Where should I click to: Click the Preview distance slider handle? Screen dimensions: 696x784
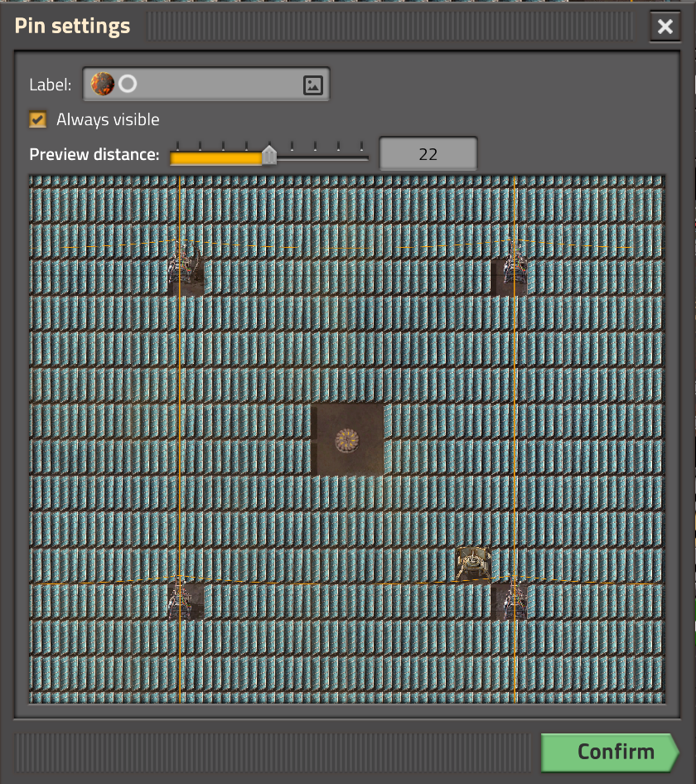(269, 156)
